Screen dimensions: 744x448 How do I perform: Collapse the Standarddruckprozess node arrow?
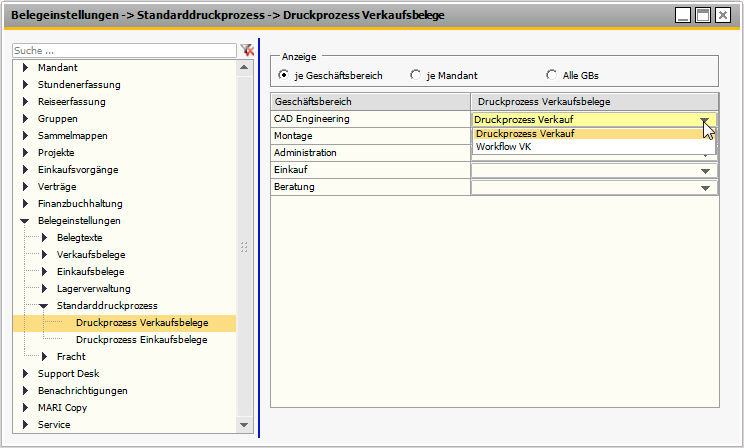[x=44, y=306]
